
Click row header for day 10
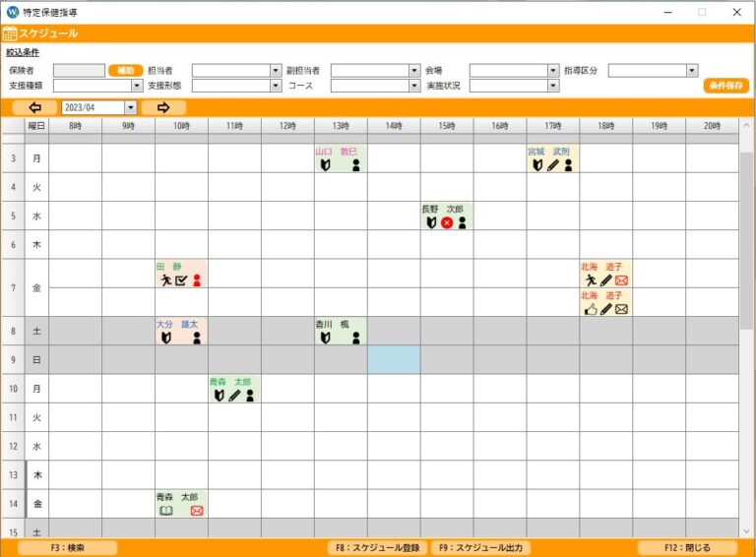(x=13, y=389)
